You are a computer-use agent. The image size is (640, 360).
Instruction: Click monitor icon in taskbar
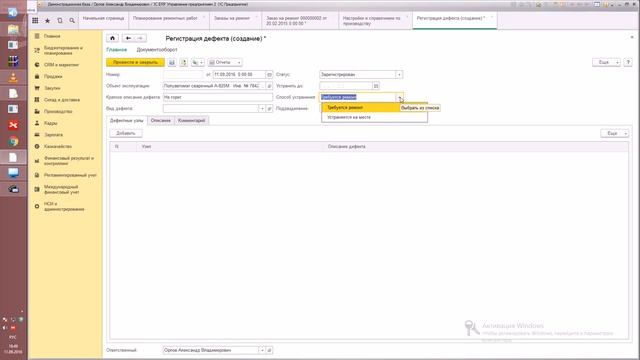[13, 173]
